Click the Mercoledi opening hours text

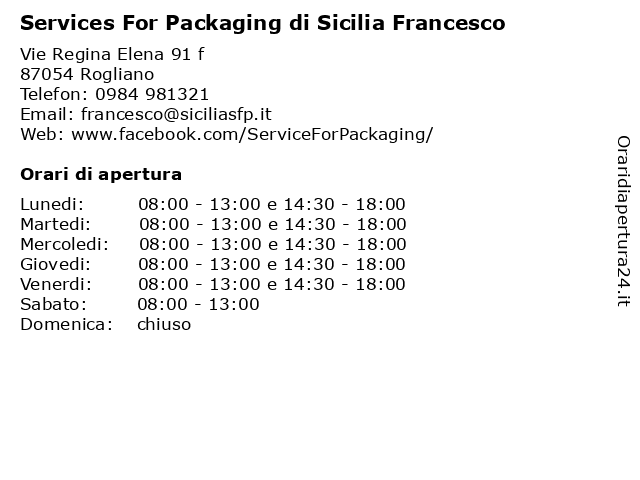coord(273,244)
